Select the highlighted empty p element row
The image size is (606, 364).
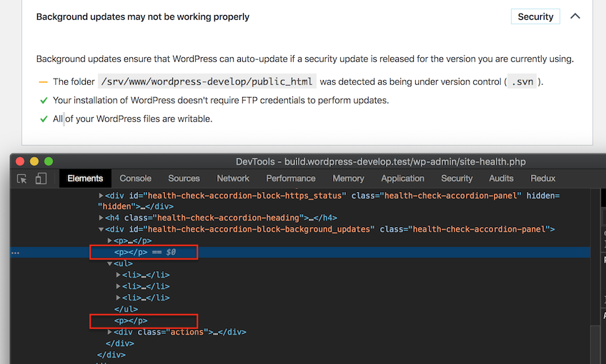coord(300,252)
